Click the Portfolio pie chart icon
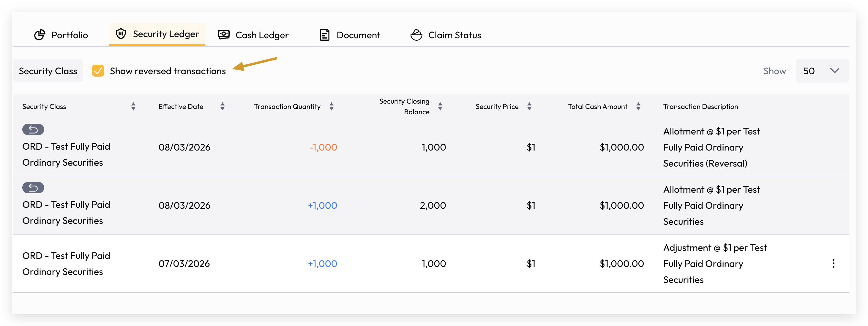 [40, 35]
